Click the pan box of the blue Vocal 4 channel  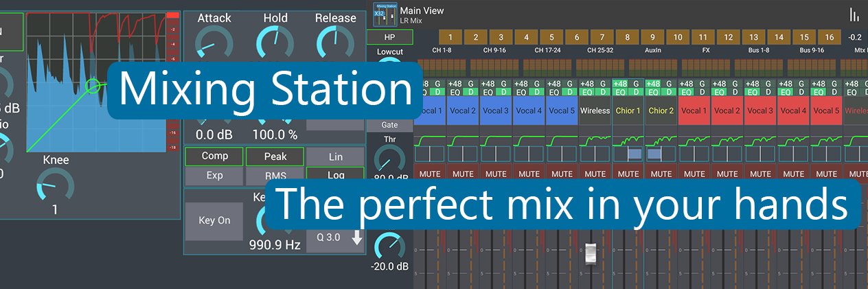pyautogui.click(x=529, y=154)
